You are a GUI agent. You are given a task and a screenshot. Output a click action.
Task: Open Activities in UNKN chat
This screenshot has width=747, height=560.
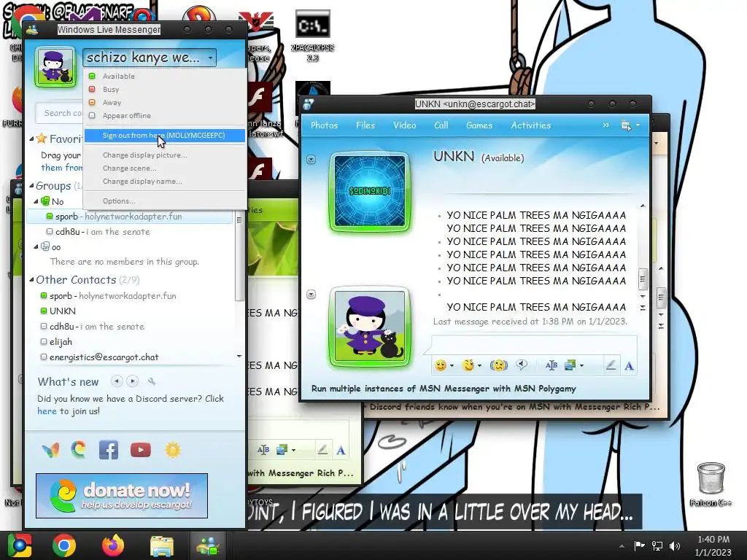[x=531, y=125]
